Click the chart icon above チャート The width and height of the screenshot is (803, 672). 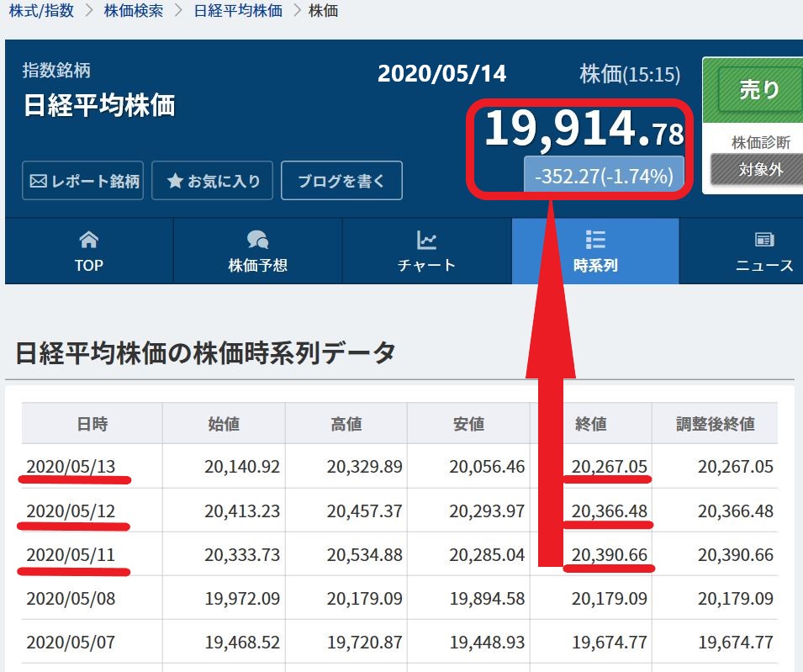coord(426,240)
